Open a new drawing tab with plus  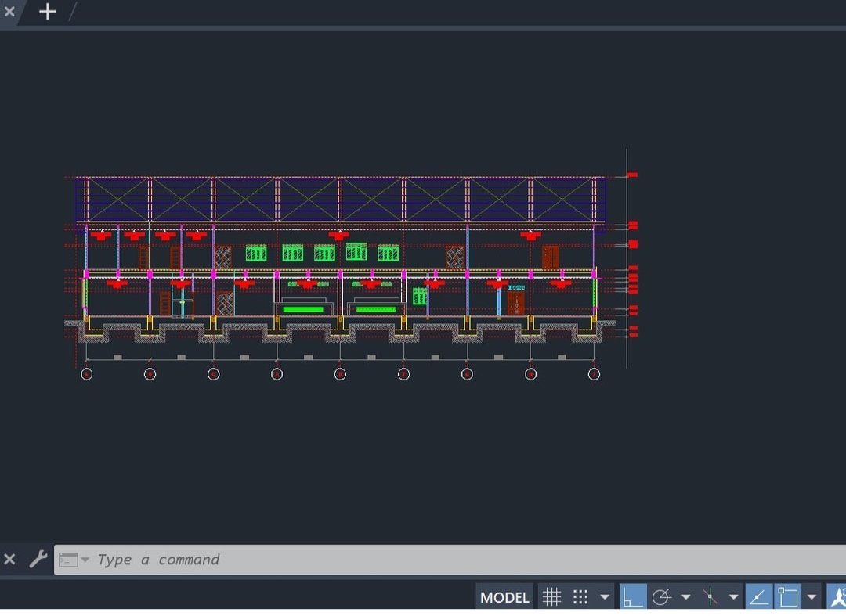[x=48, y=11]
